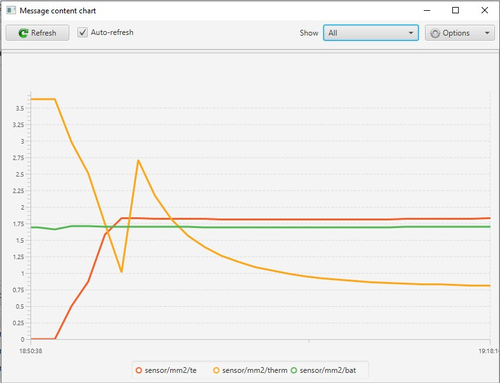Click the sensor/mm2/te legend marker
Viewport: 500px width, 383px height.
click(139, 370)
